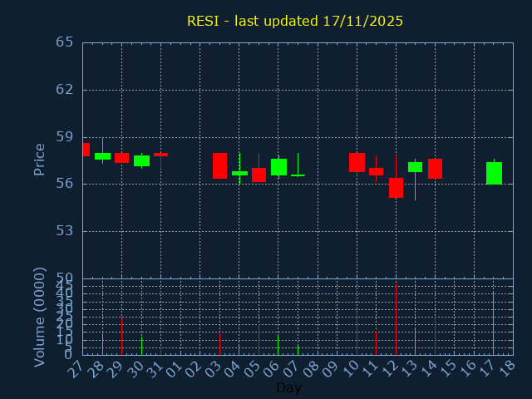Click the green volume bar on day 30

coord(141,346)
